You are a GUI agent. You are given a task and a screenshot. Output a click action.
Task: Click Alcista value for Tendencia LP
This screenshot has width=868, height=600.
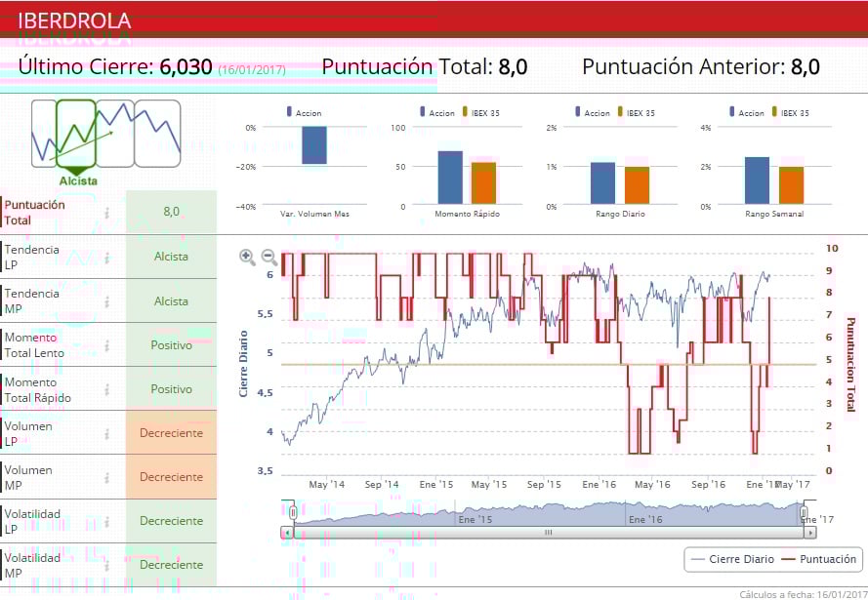[171, 257]
